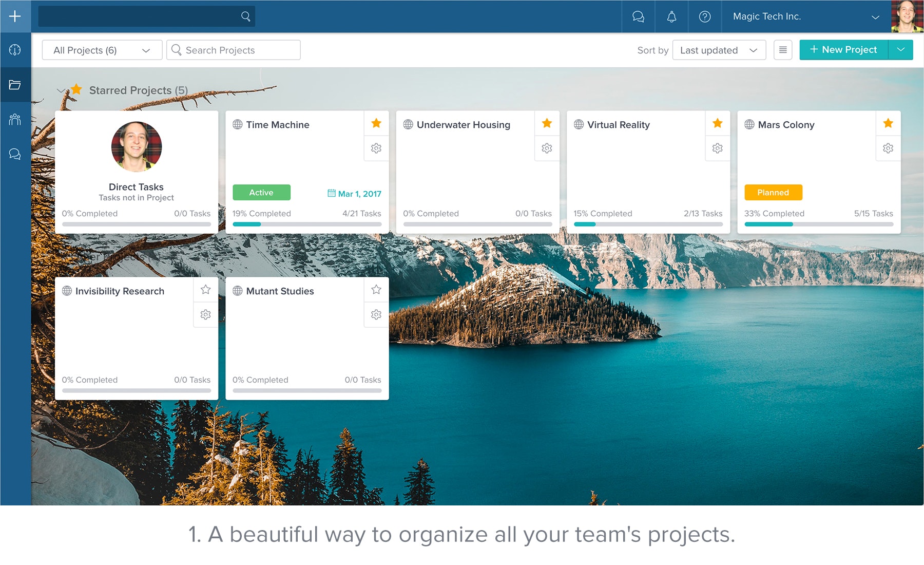Click the Tasks not in Project subtitle
Image resolution: width=924 pixels, height=565 pixels.
(136, 198)
